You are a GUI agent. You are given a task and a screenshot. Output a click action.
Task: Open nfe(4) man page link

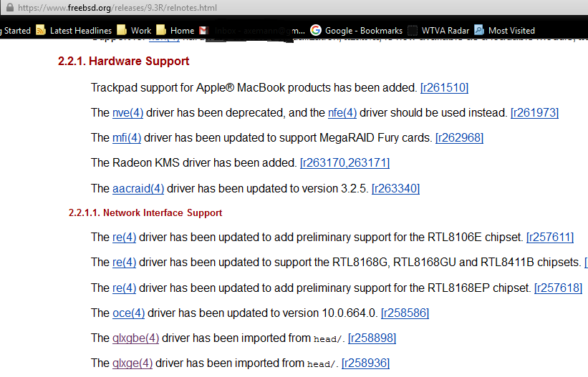pos(342,113)
